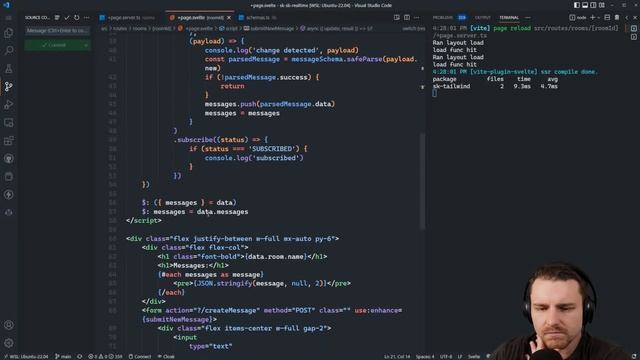The width and height of the screenshot is (640, 360).
Task: Open the panel tabs overflow ellipsis
Action: [x=528, y=18]
